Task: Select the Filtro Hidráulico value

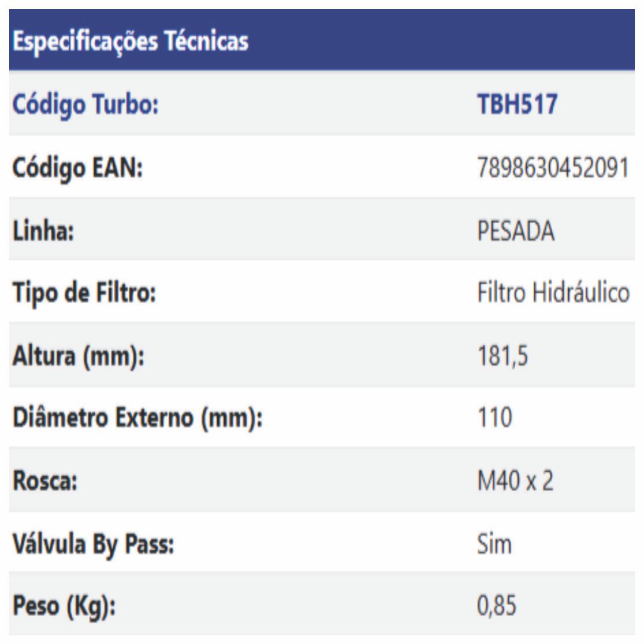Action: tap(553, 294)
